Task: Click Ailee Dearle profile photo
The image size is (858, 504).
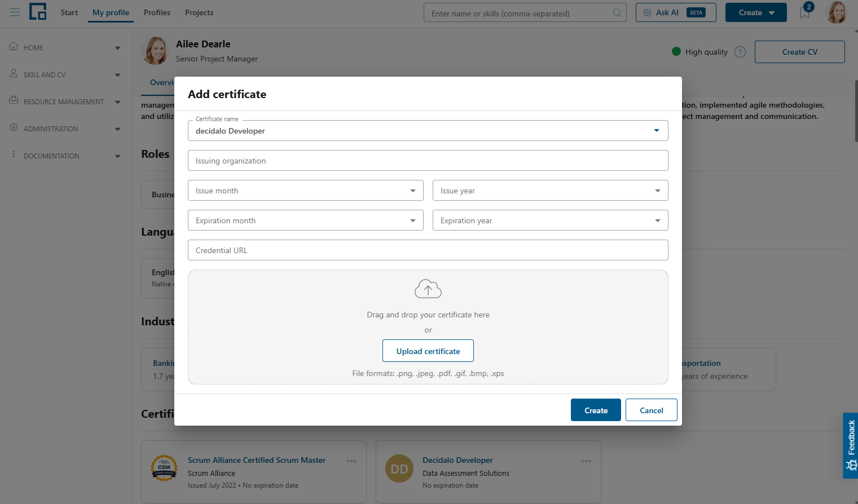Action: click(x=155, y=51)
